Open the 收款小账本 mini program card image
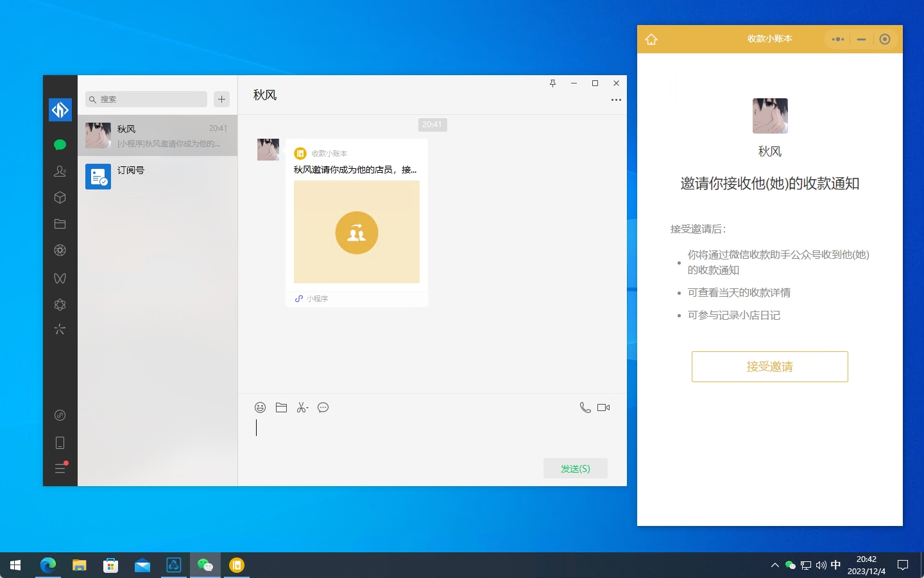 (356, 232)
